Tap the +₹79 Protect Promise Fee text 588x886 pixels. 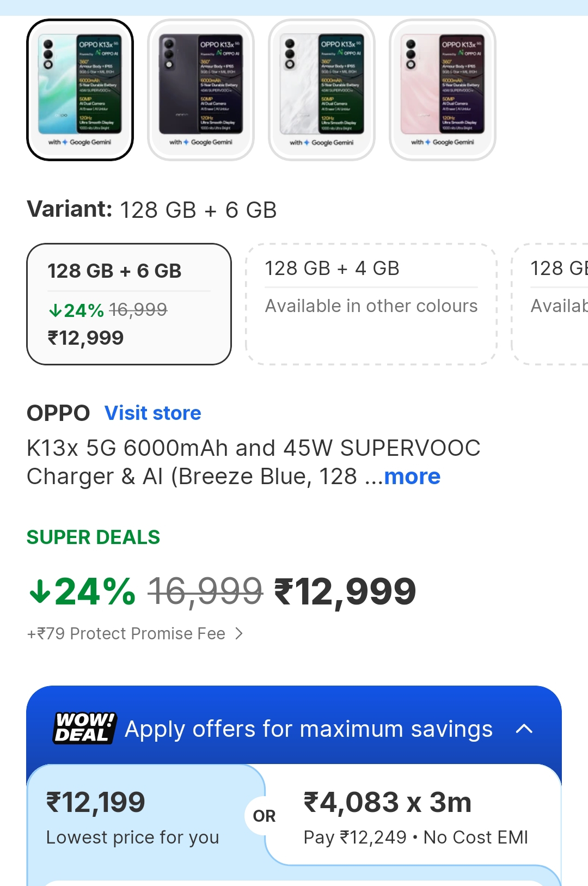[126, 633]
